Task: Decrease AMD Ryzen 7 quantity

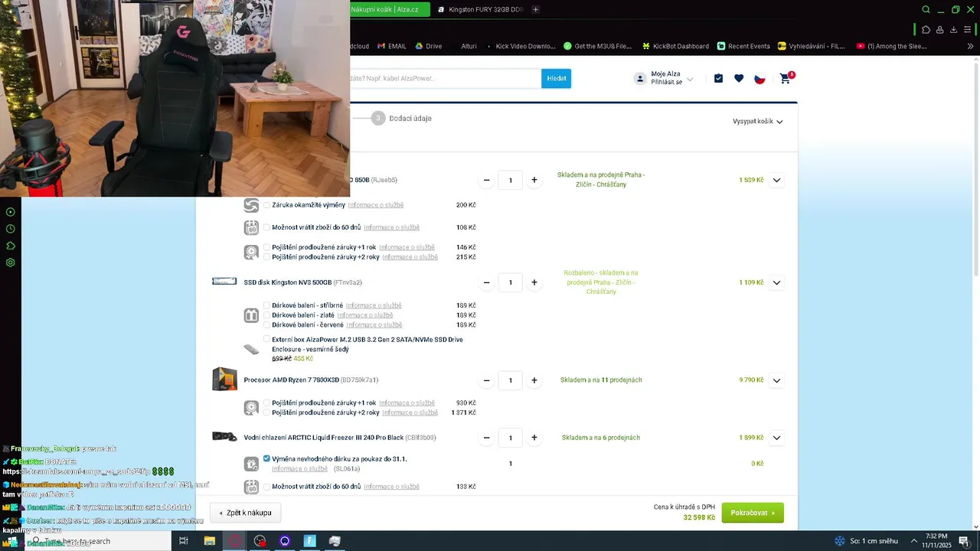Action: [x=487, y=380]
